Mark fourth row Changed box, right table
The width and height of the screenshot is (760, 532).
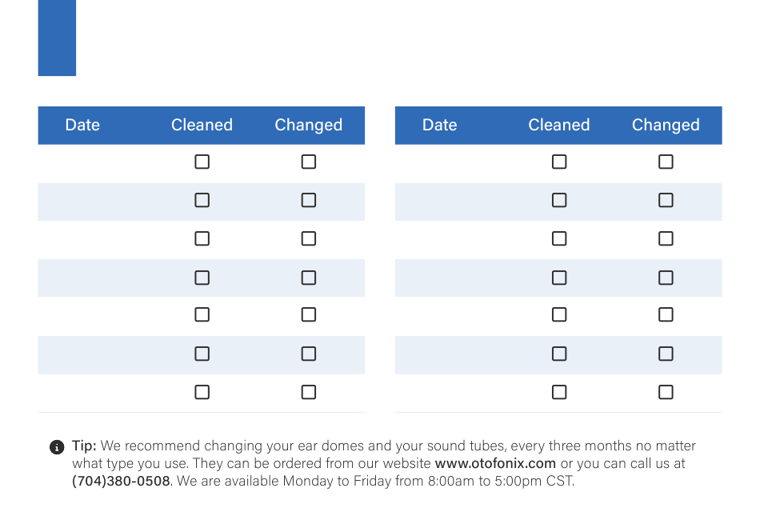click(666, 278)
